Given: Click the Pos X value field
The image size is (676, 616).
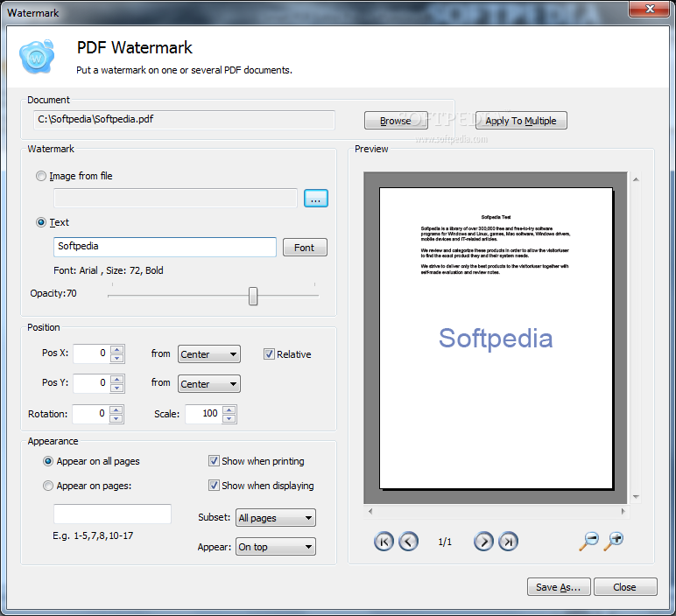Looking at the screenshot, I should pyautogui.click(x=92, y=353).
